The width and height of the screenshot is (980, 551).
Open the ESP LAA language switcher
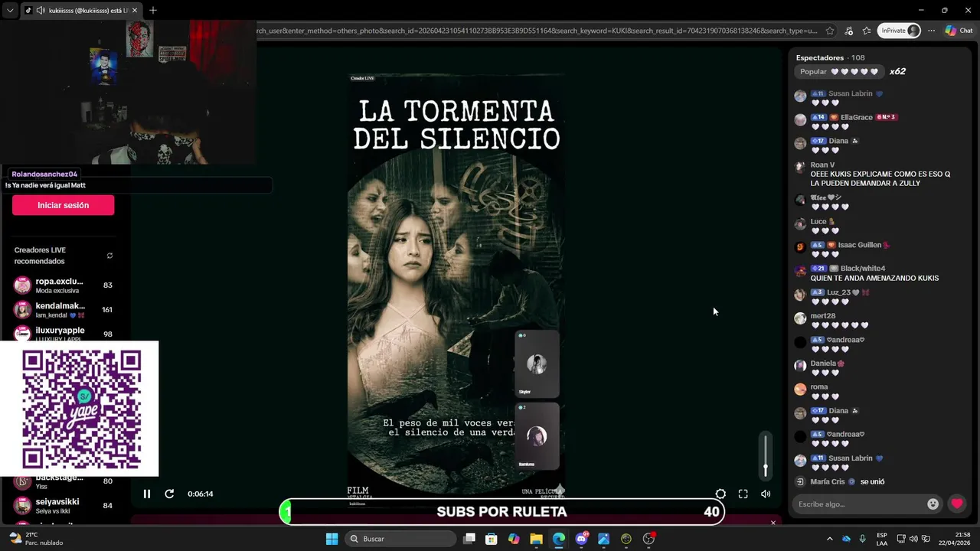[x=882, y=539]
